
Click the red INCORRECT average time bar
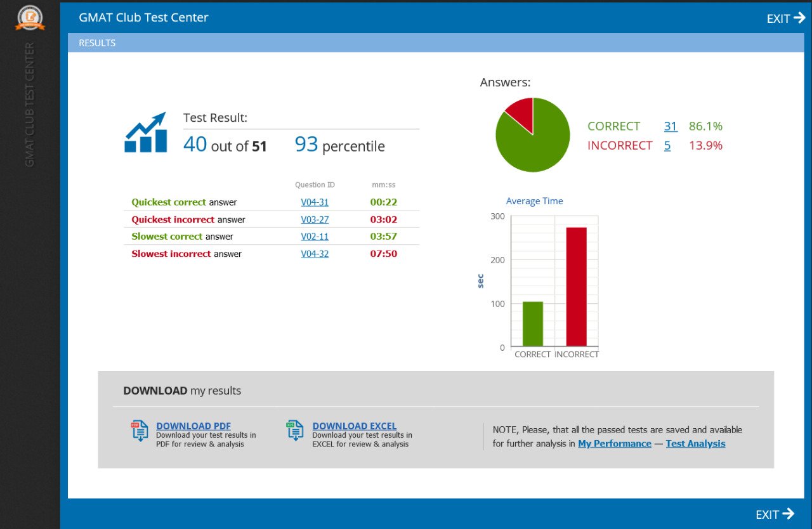(577, 287)
